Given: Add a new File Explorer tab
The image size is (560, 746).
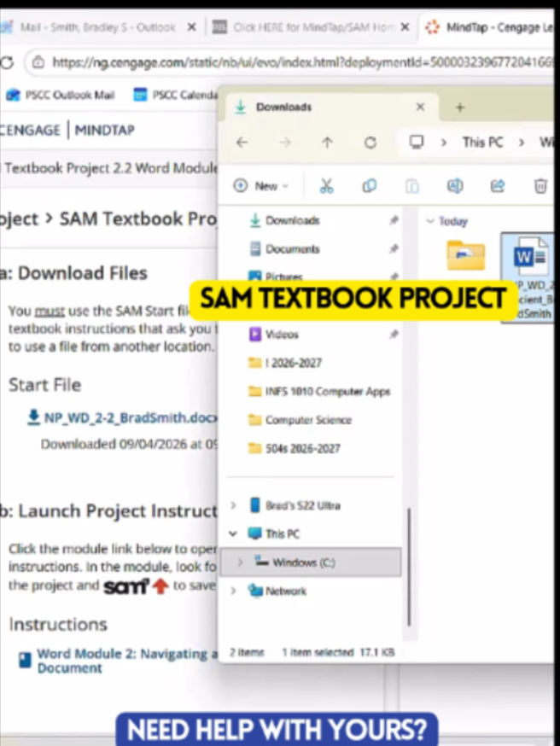Looking at the screenshot, I should tap(459, 108).
